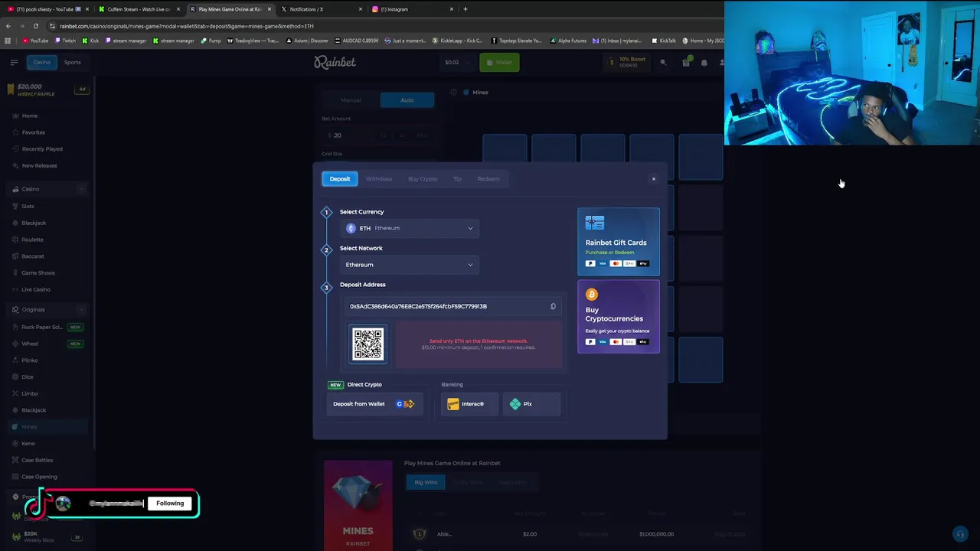980x551 pixels.
Task: Collapse the Casino sidebar section
Action: point(82,189)
